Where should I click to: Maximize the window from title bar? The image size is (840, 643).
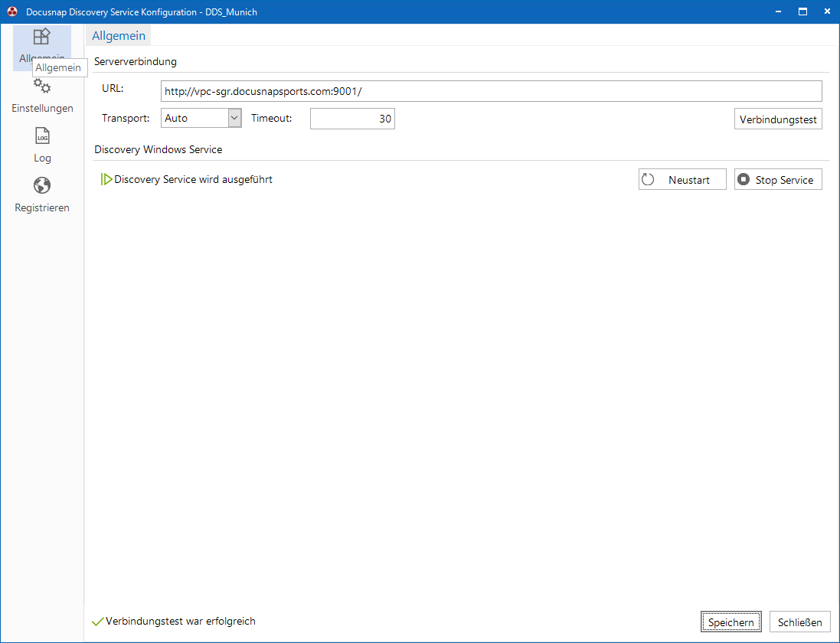point(802,11)
